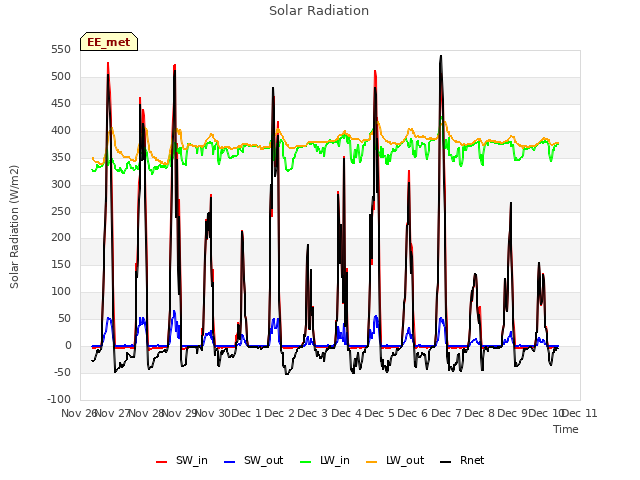Image resolution: width=640 pixels, height=480 pixels.
Task: Click the 300 y-axis tick label
Action: coord(61,184)
